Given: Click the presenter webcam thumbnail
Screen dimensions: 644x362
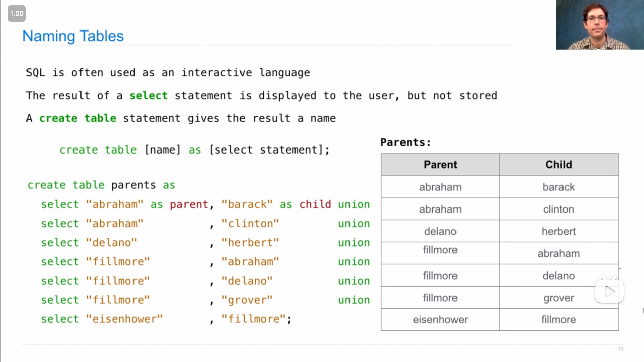Looking at the screenshot, I should [600, 25].
